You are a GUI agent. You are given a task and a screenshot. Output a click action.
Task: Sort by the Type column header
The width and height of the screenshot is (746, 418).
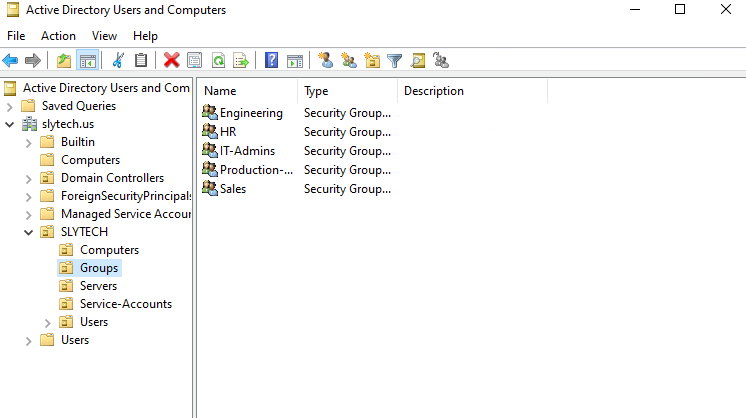348,91
